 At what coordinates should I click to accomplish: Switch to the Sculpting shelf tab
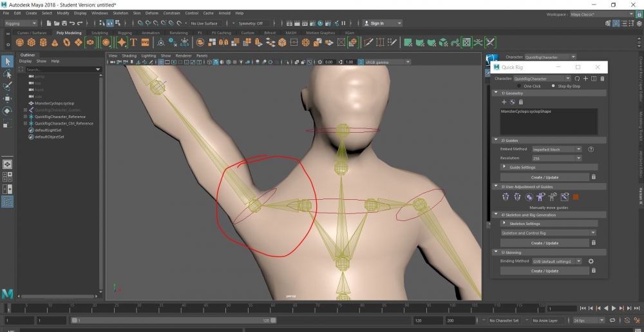(100, 33)
